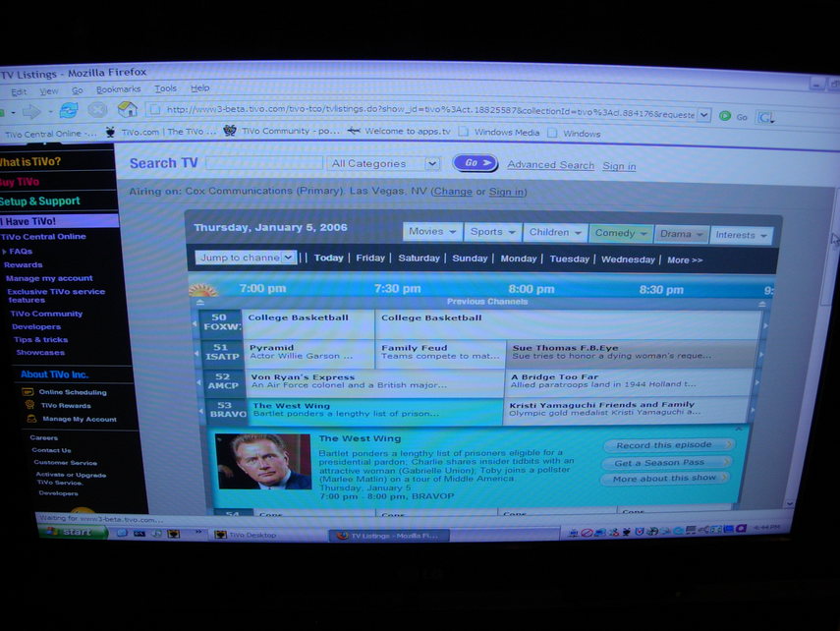Click the Forward navigation arrow
Screen dimensions: 840x631
[31, 111]
